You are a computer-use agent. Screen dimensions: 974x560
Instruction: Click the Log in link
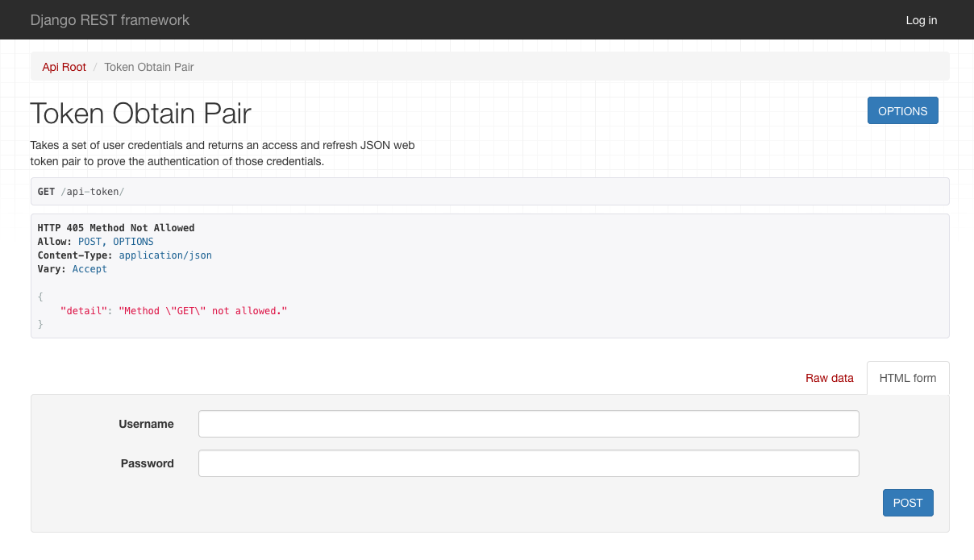pos(921,20)
